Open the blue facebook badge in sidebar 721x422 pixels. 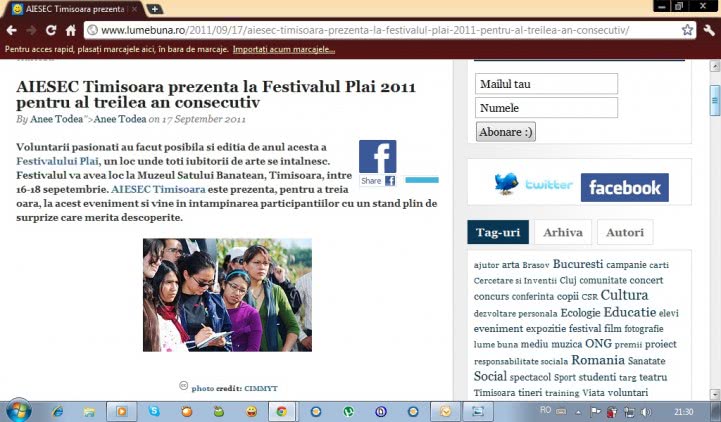coord(624,188)
